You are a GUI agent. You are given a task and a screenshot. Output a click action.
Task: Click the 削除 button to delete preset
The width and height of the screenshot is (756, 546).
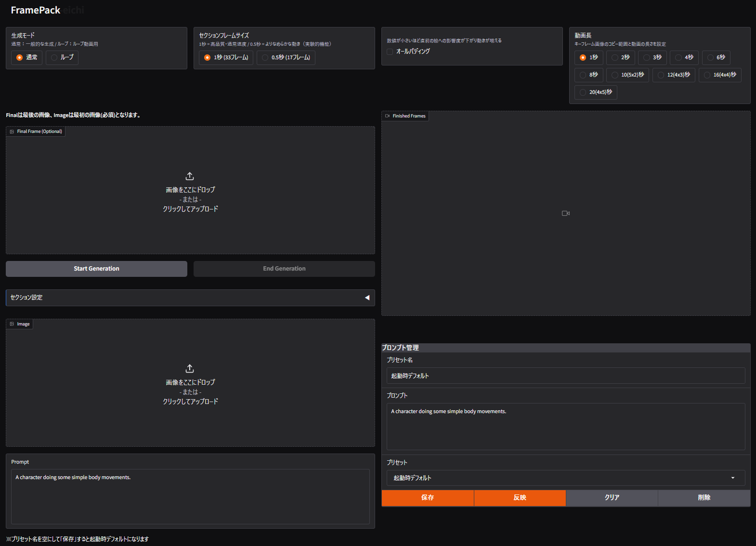704,498
